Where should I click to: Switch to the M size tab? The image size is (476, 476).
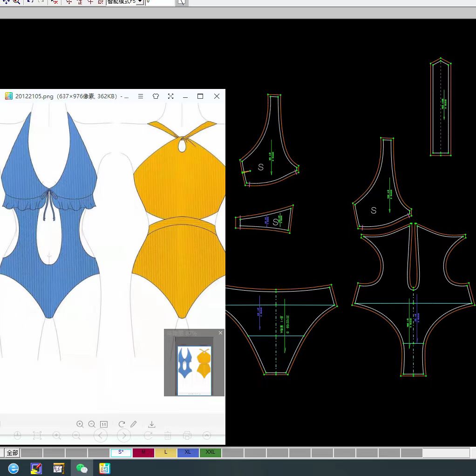tap(143, 452)
